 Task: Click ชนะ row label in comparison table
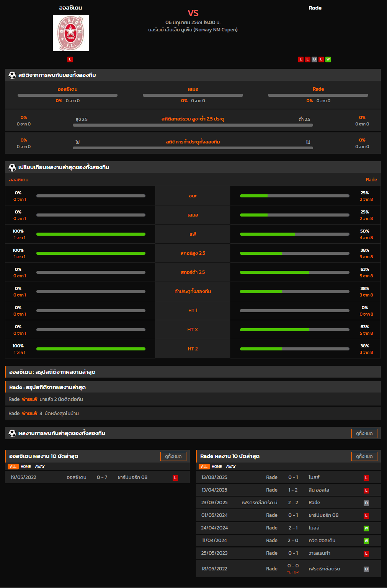(193, 196)
